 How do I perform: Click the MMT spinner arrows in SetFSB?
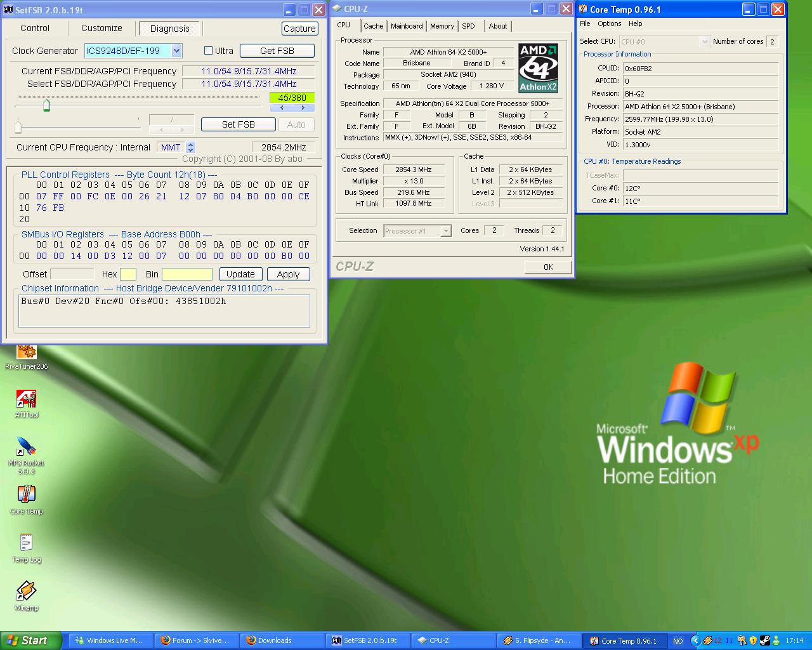pyautogui.click(x=191, y=147)
